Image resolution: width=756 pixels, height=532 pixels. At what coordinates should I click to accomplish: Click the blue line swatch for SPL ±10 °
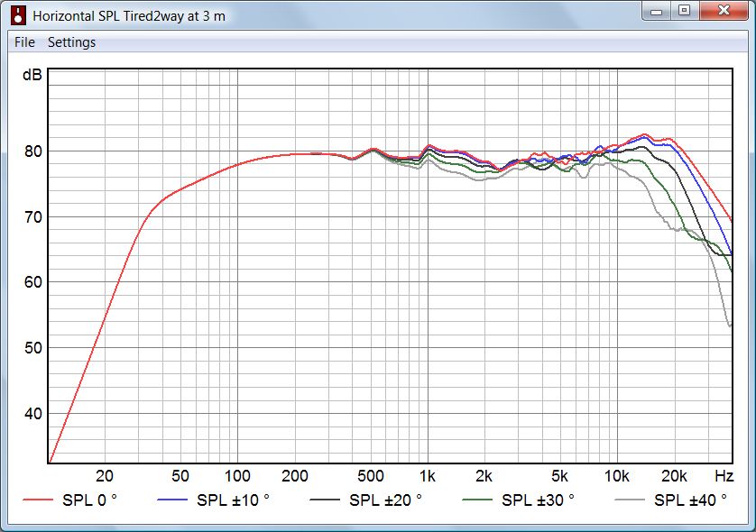pyautogui.click(x=172, y=500)
